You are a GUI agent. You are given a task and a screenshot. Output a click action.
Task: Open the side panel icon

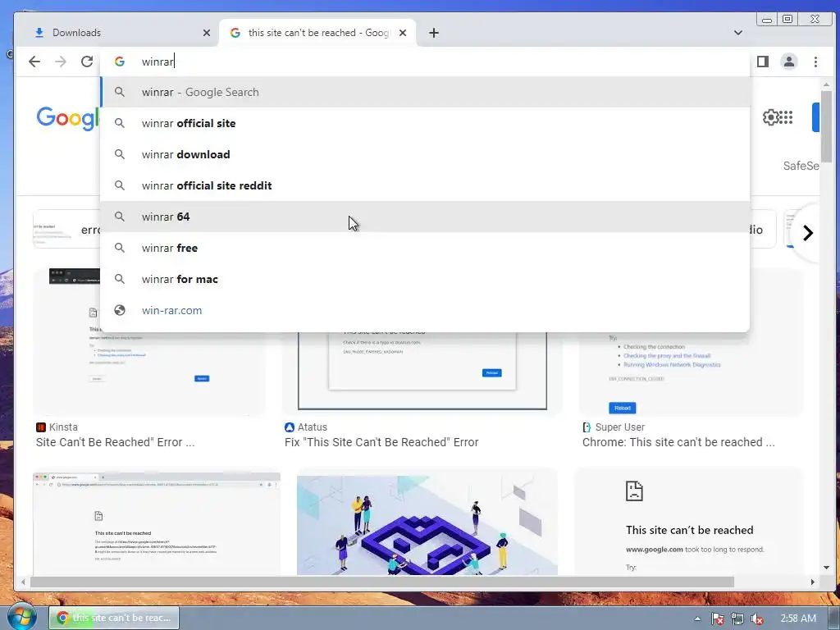763,62
